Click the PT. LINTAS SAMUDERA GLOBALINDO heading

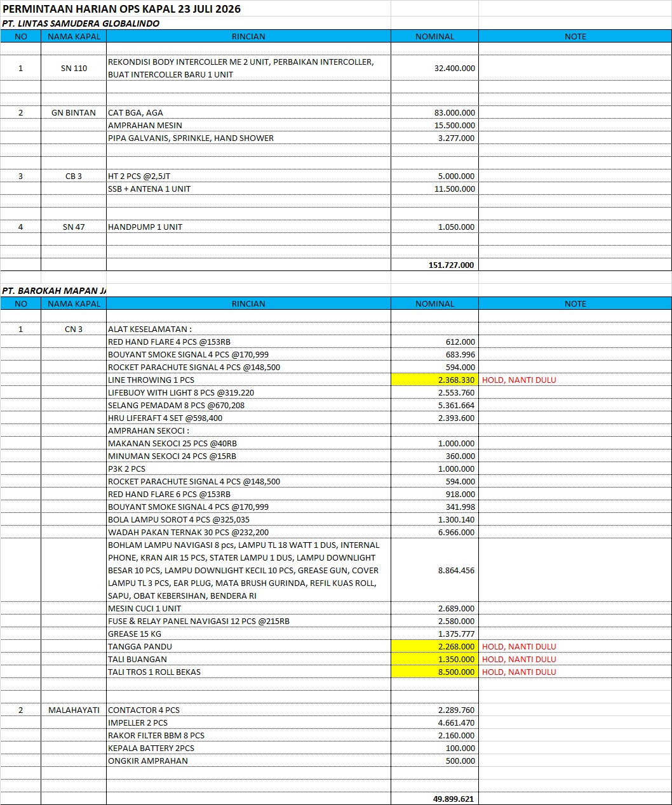pos(81,23)
